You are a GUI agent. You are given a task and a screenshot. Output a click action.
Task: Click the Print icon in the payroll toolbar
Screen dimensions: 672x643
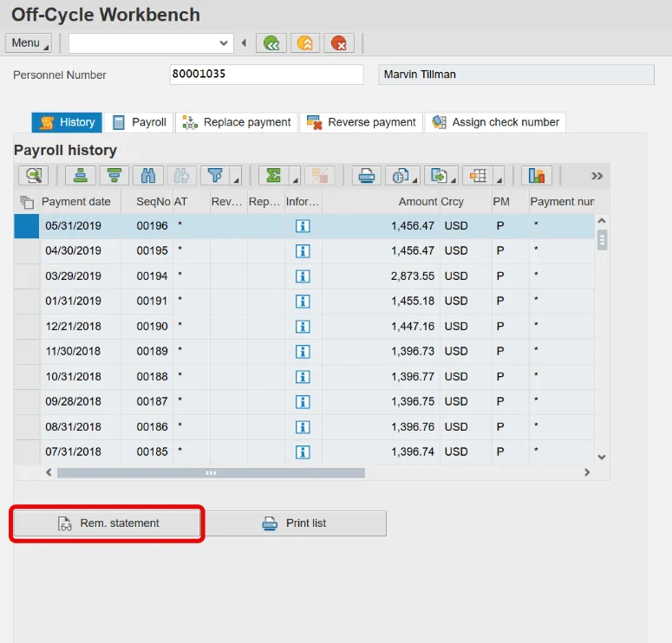[x=368, y=175]
